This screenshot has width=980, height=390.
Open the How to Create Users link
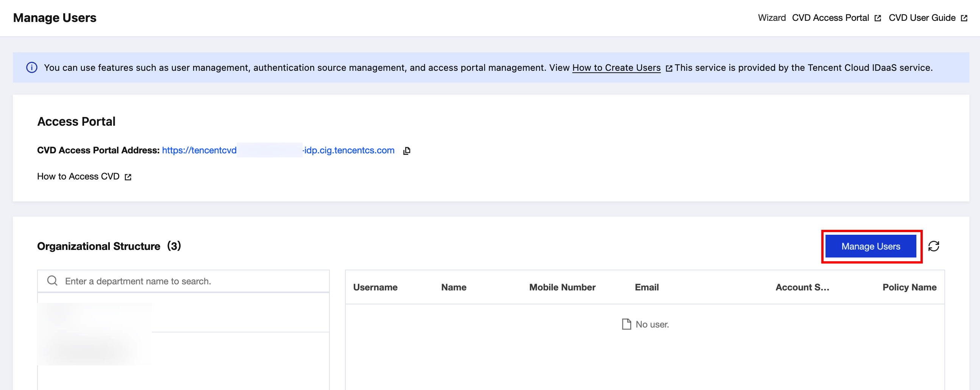click(616, 68)
